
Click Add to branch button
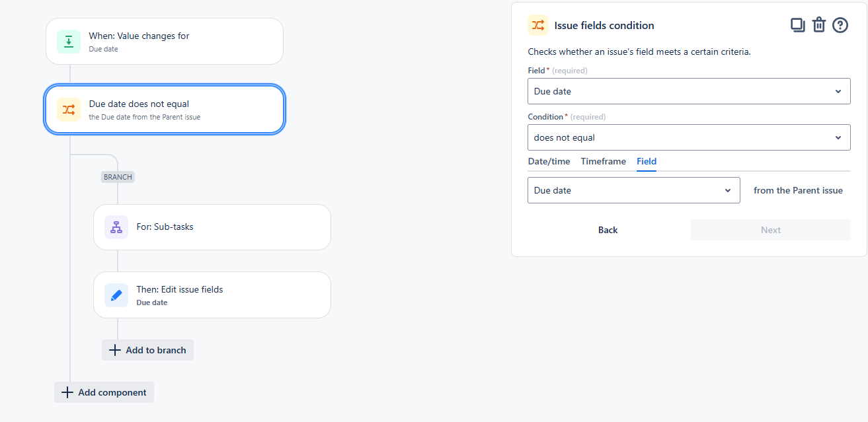click(147, 350)
